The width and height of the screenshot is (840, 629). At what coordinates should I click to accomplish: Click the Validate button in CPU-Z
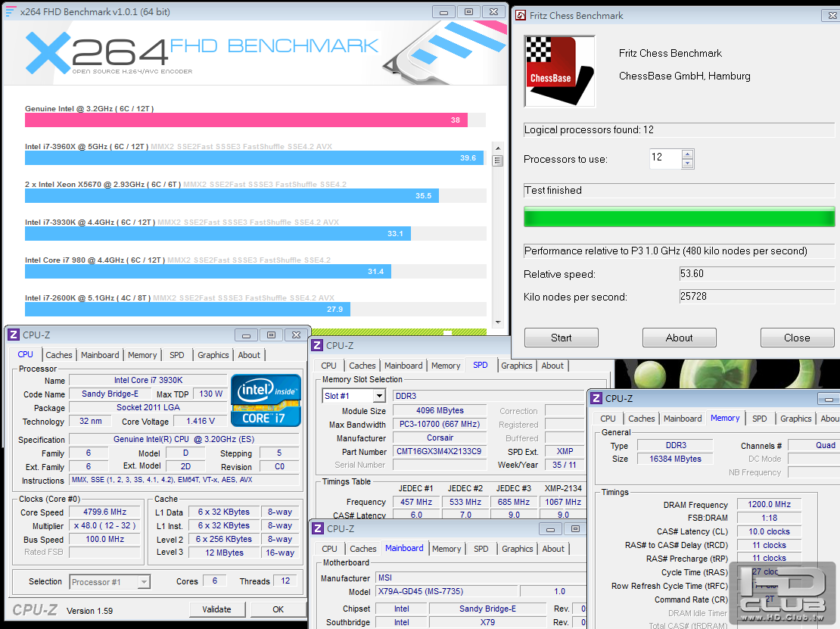pyautogui.click(x=217, y=609)
